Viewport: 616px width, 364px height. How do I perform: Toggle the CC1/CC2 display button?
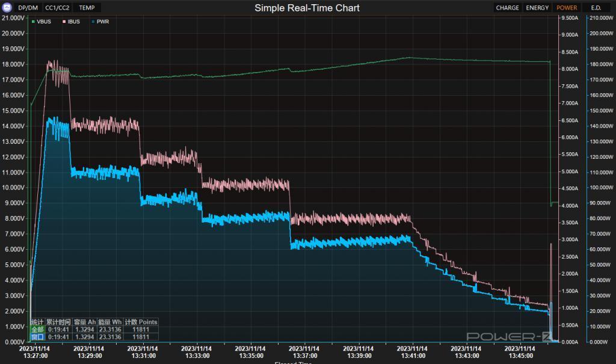point(58,8)
